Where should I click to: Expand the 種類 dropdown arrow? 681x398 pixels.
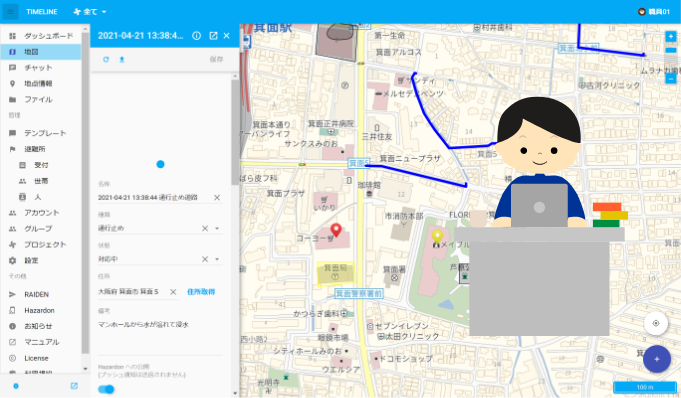(217, 229)
